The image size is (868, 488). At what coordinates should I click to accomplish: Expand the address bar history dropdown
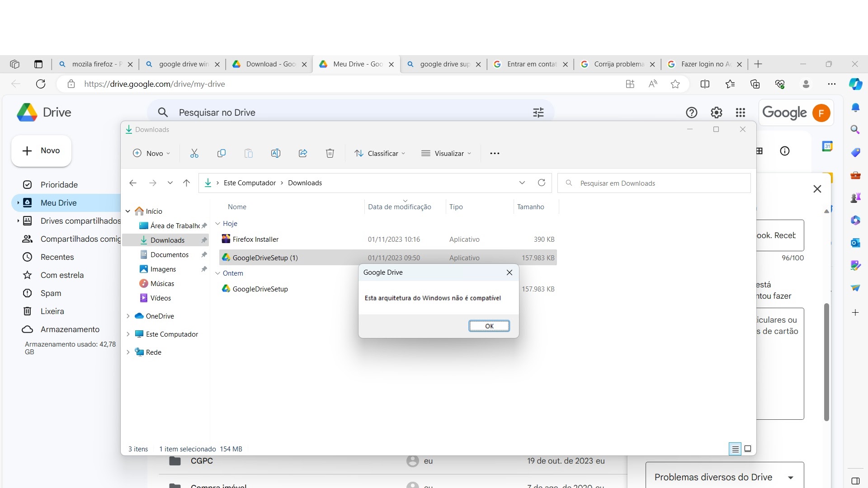point(522,183)
